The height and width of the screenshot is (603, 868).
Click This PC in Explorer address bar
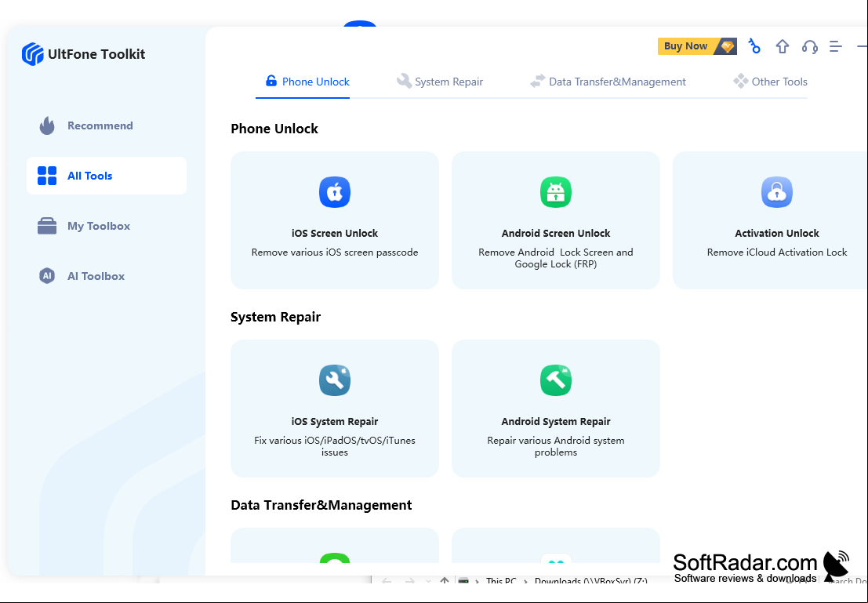pos(501,581)
